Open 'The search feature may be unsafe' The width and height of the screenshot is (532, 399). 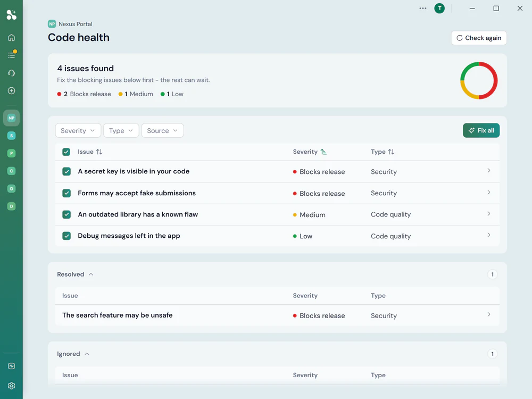[x=118, y=315]
